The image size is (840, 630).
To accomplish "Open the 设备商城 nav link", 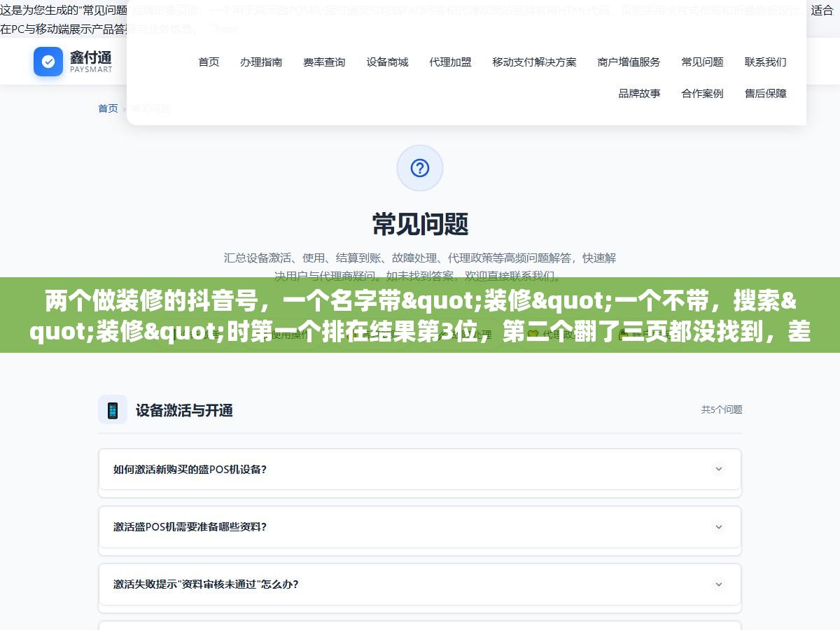I will [387, 62].
